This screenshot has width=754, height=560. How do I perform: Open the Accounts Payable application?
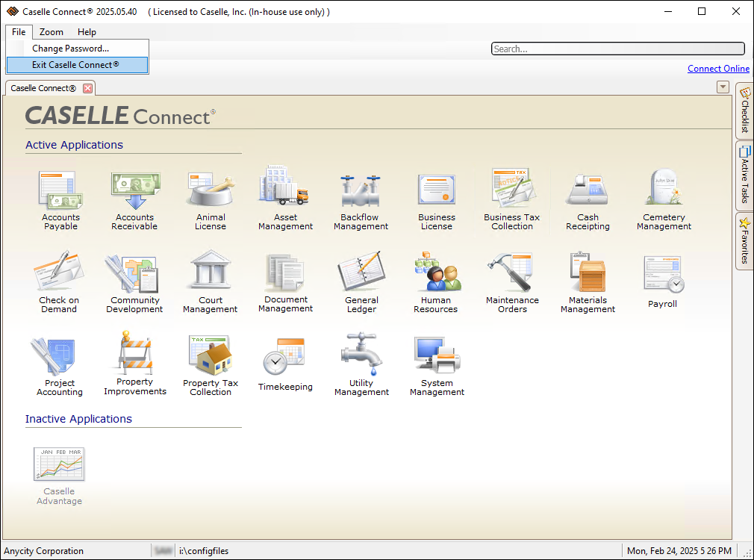point(60,201)
